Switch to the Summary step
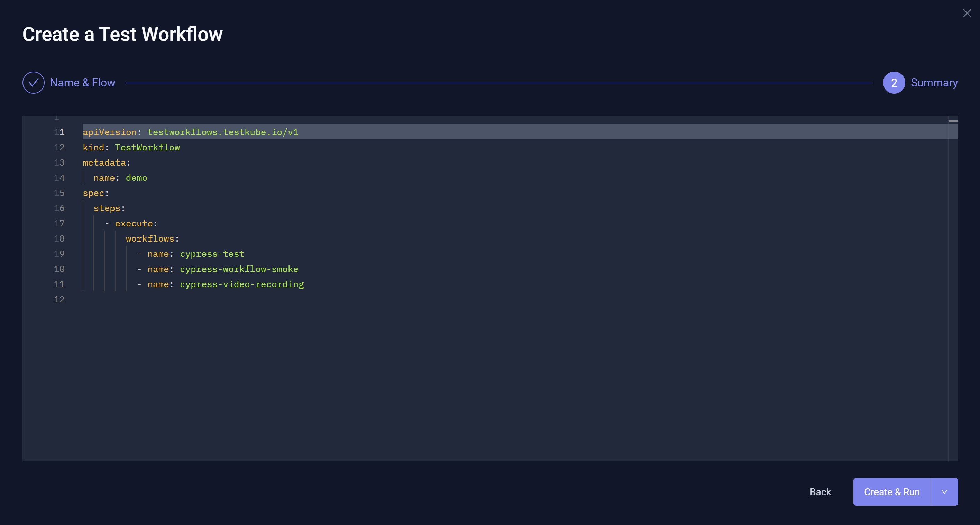The width and height of the screenshot is (980, 525). click(934, 83)
